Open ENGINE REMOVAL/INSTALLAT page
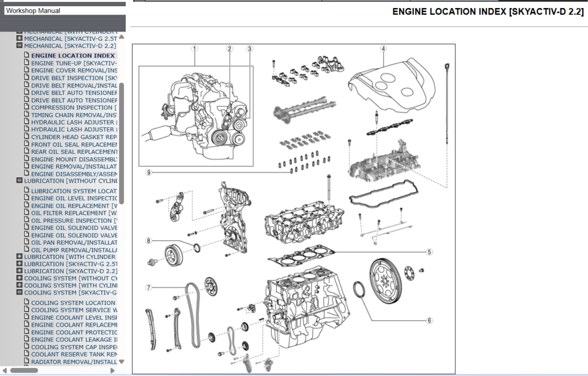Image resolution: width=588 pixels, height=376 pixels. click(74, 166)
